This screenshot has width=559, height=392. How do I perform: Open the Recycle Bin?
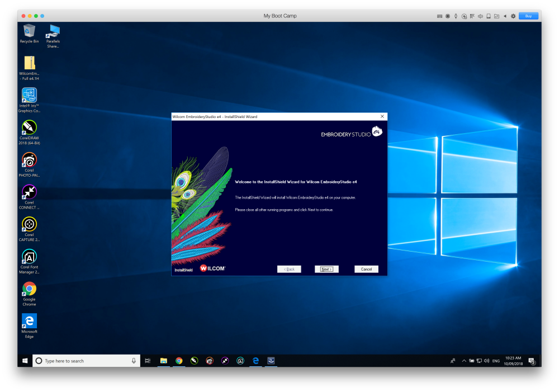click(29, 31)
